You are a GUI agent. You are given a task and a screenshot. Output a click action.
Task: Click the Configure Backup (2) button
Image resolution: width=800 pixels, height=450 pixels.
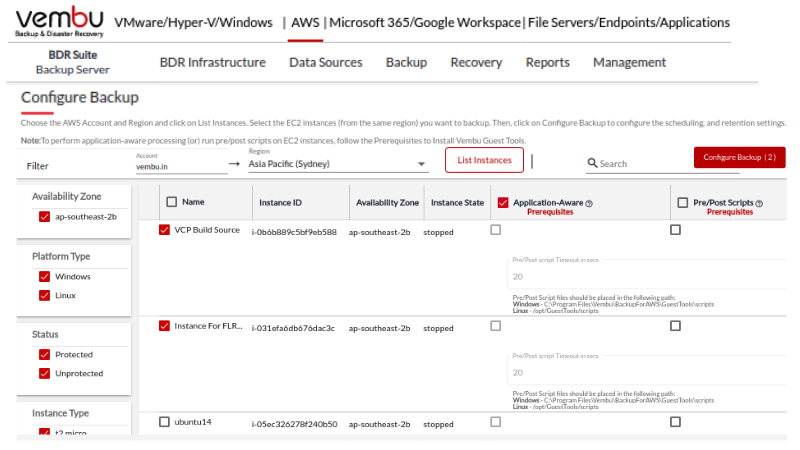739,158
